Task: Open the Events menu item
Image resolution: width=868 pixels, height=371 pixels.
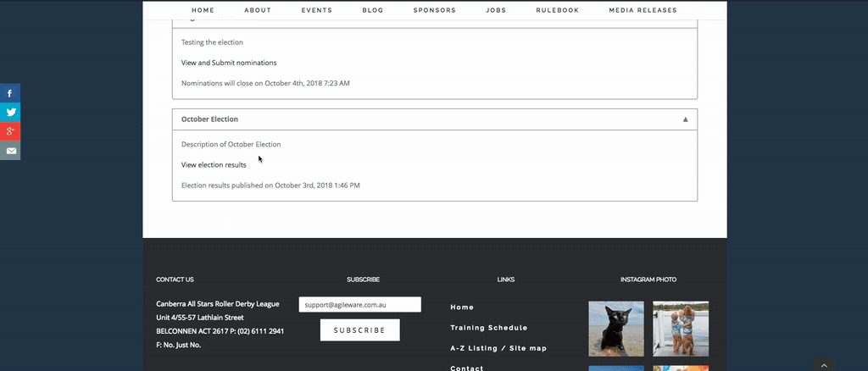Action: point(316,10)
